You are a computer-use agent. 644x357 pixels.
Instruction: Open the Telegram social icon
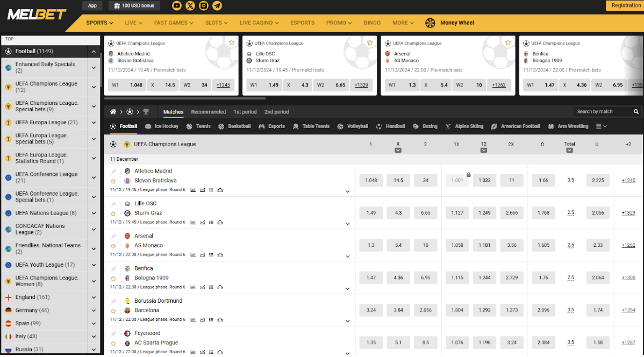[x=217, y=6]
